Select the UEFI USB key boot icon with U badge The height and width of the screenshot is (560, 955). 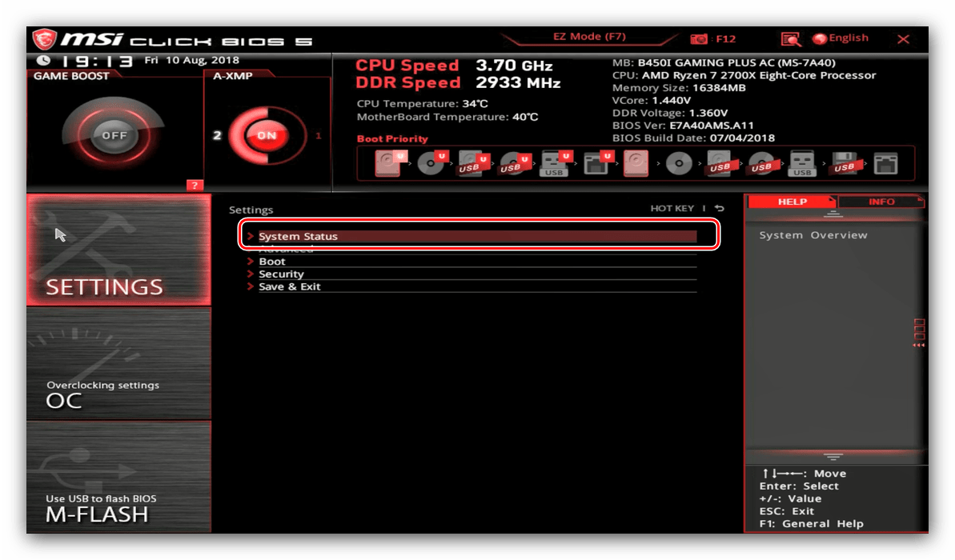556,163
